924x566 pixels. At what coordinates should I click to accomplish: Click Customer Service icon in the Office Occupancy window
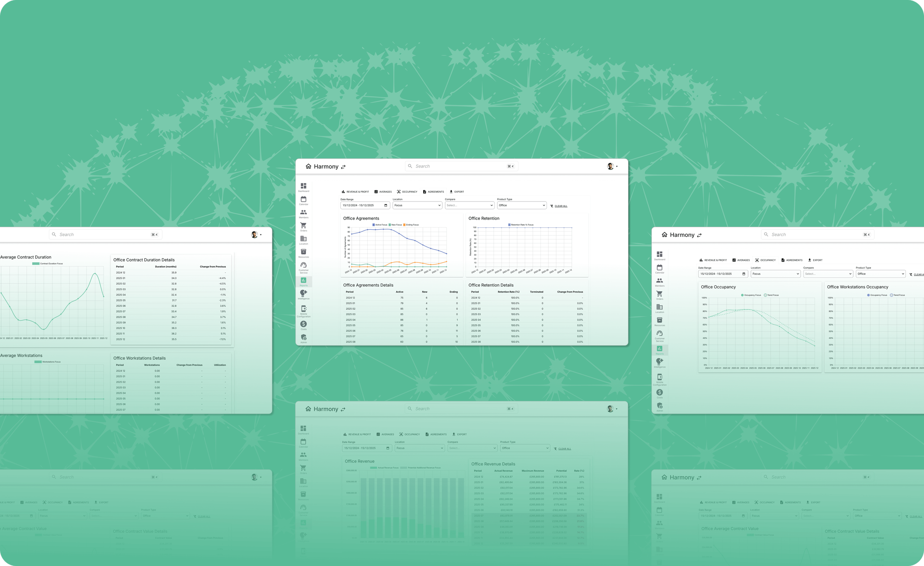[659, 334]
